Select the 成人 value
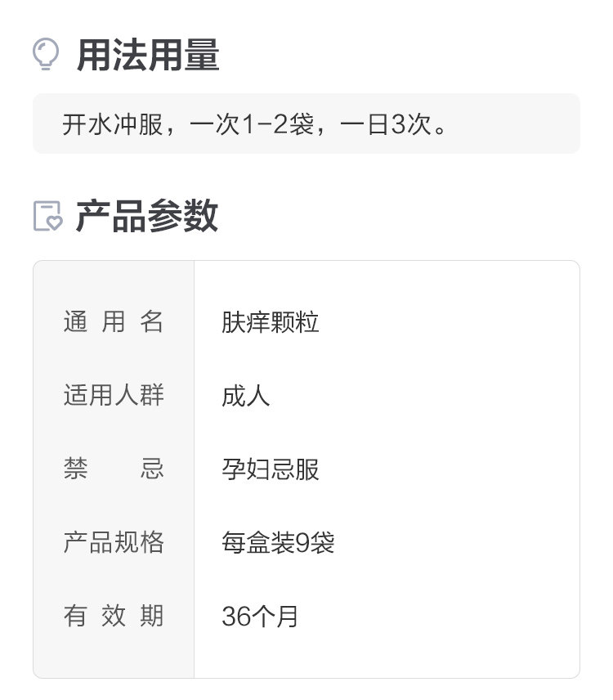The image size is (613, 700). tap(245, 397)
